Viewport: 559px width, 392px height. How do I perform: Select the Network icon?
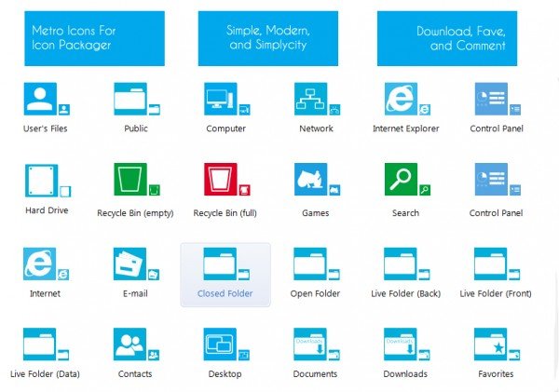[311, 99]
